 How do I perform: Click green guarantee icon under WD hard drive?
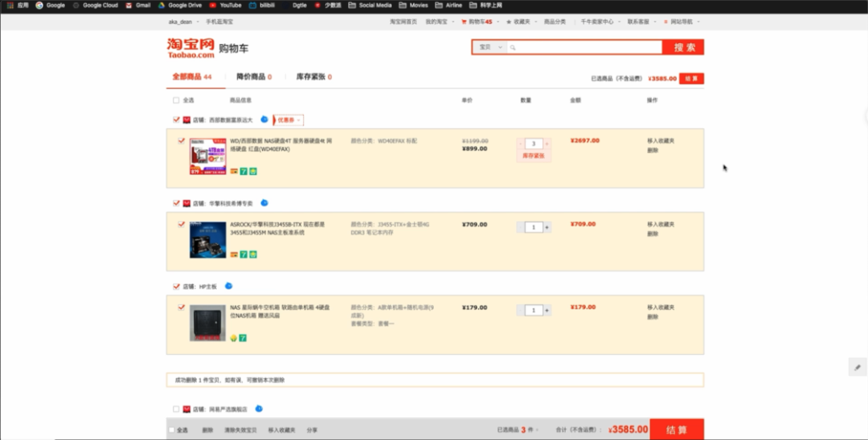pos(253,171)
